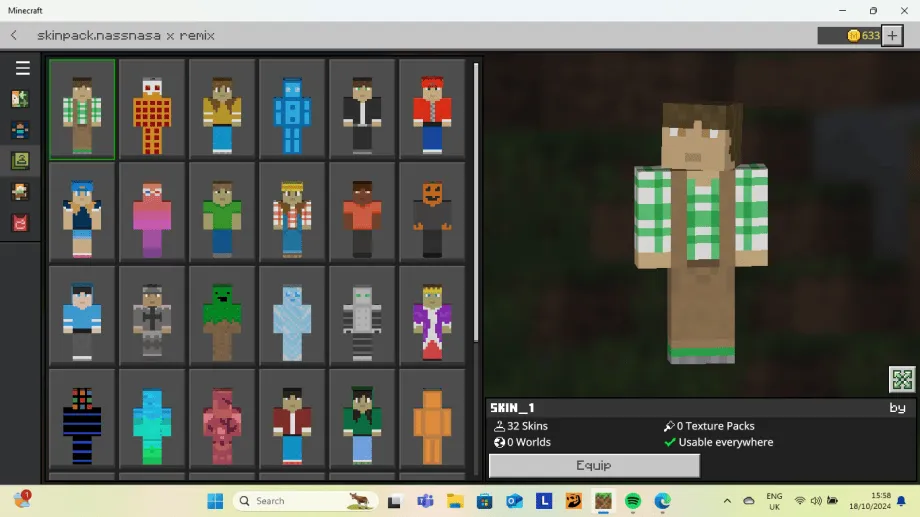Open the highlighted green sidebar pack icon

tap(20, 161)
